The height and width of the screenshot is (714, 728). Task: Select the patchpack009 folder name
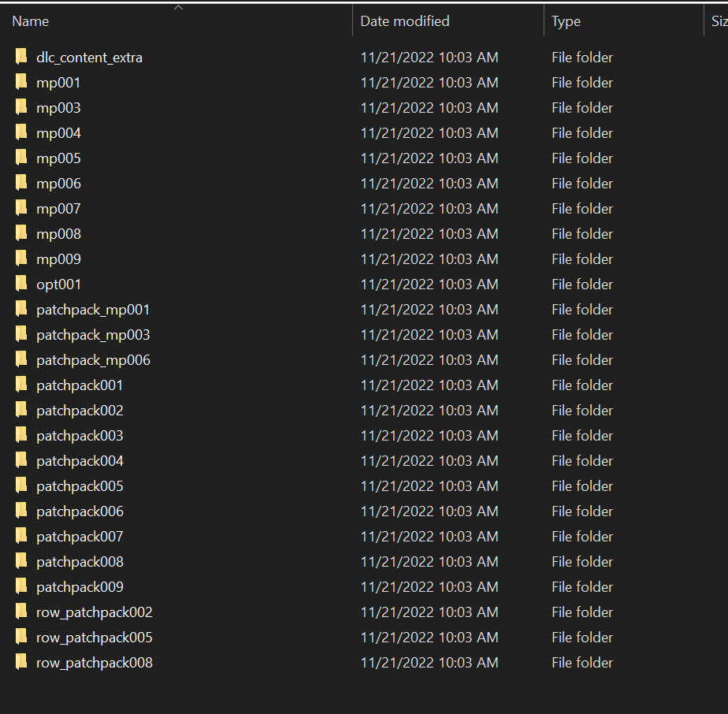80,587
